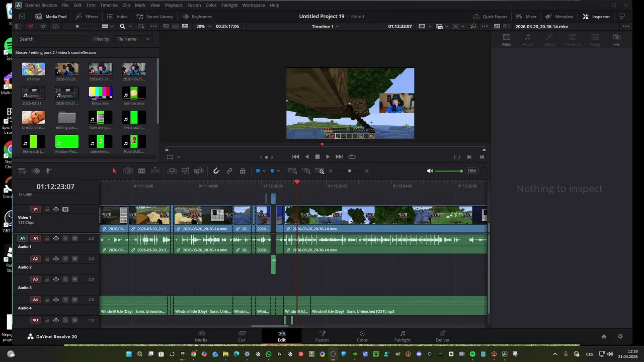
Task: Click the blue Flag icon
Action: pos(258,171)
